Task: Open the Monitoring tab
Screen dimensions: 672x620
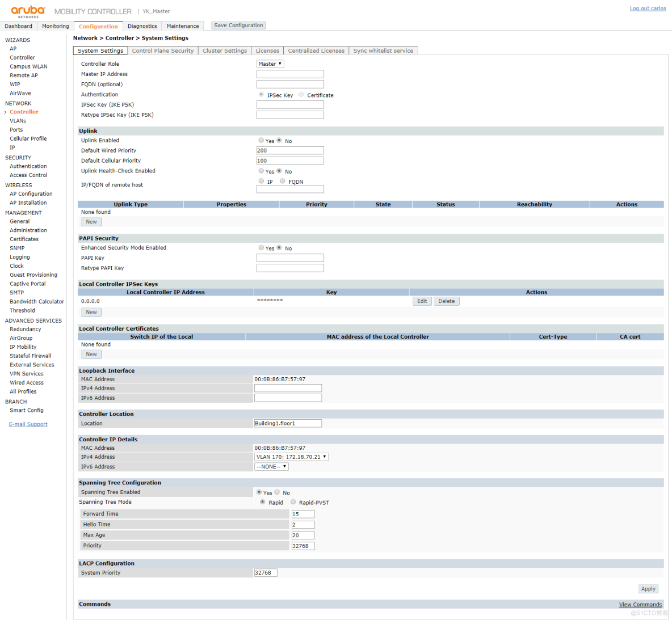Action: [x=55, y=26]
